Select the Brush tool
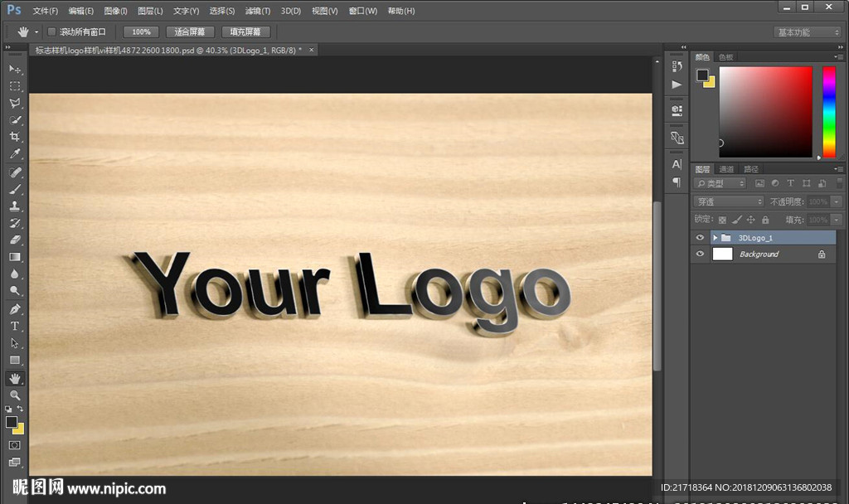The image size is (849, 504). 15,190
